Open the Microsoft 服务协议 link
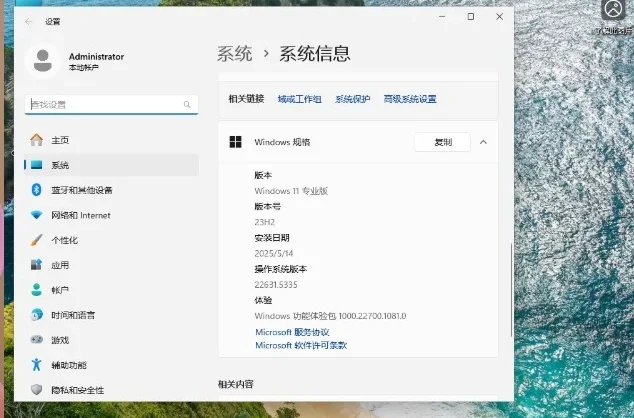Image resolution: width=634 pixels, height=418 pixels. tap(292, 332)
